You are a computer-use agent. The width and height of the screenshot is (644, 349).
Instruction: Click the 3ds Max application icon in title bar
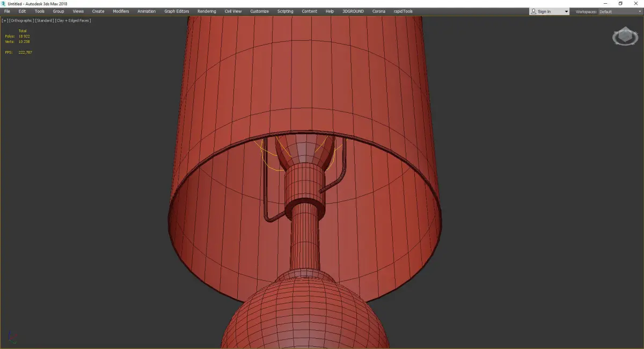tap(3, 4)
